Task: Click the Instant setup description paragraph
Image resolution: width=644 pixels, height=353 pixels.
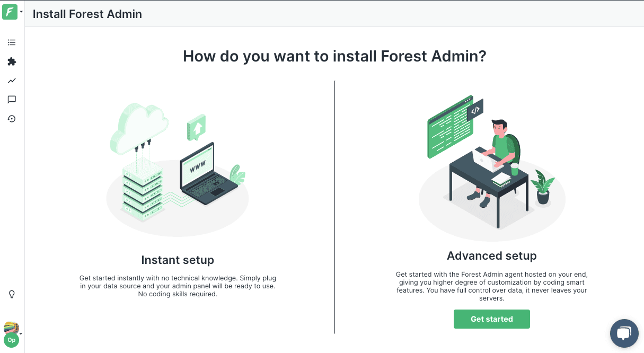Action: (x=178, y=286)
